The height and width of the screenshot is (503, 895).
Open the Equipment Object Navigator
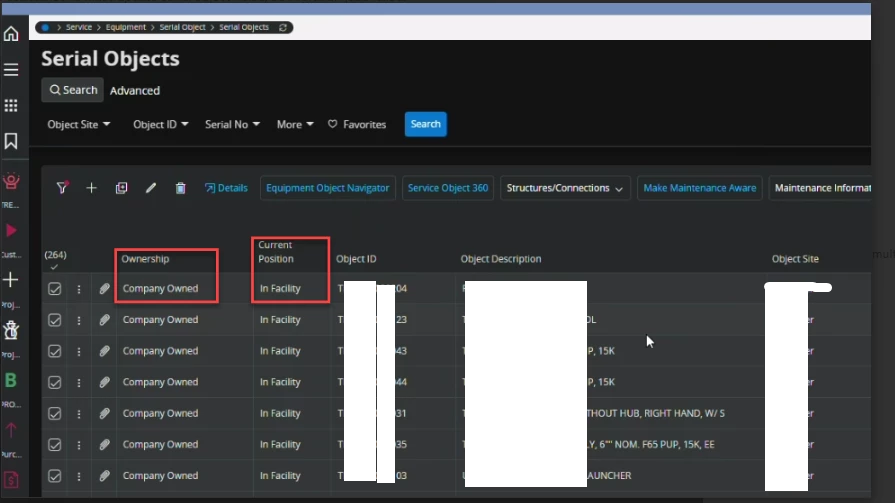(x=327, y=188)
